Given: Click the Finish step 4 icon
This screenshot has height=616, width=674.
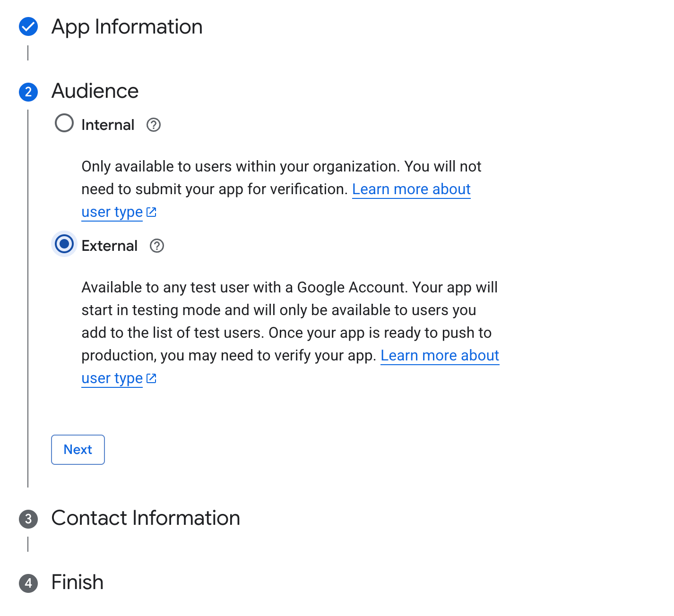Looking at the screenshot, I should tap(28, 583).
